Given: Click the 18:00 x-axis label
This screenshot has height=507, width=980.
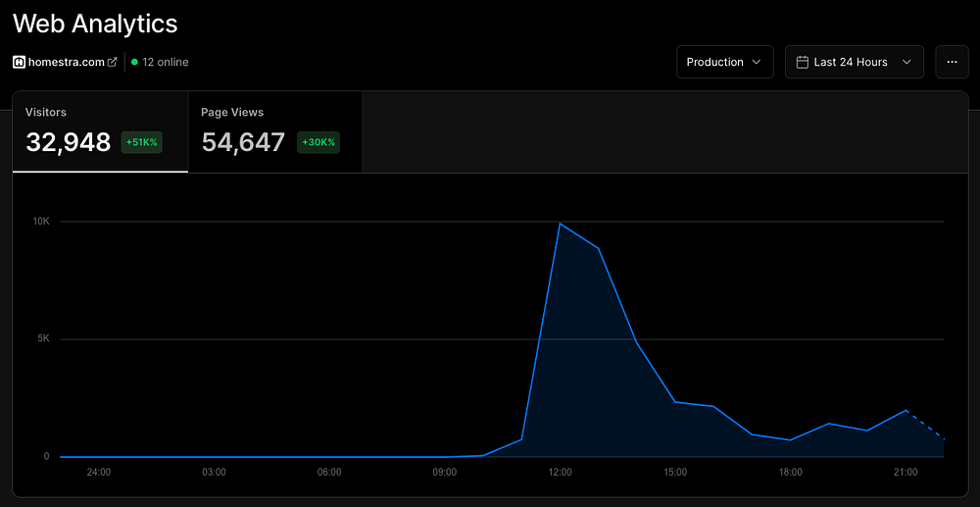Looking at the screenshot, I should pos(791,472).
